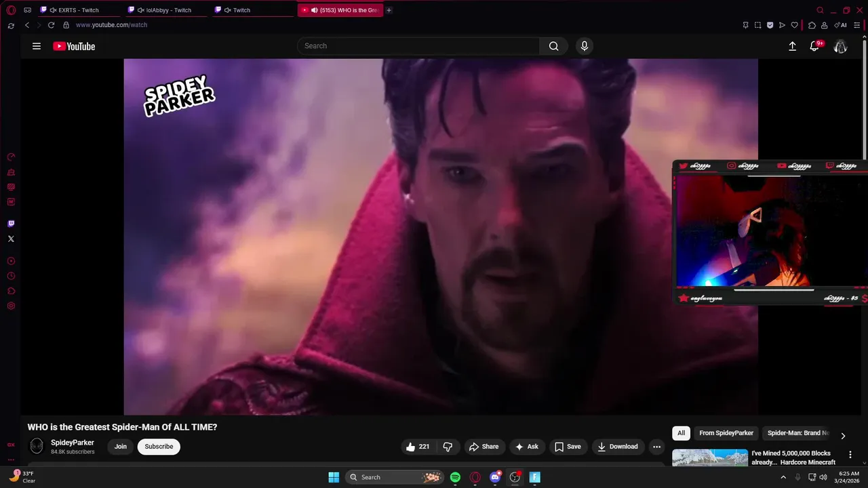Screen dimensions: 868x488
Task: Select the From SpideyParker chip
Action: tap(726, 433)
